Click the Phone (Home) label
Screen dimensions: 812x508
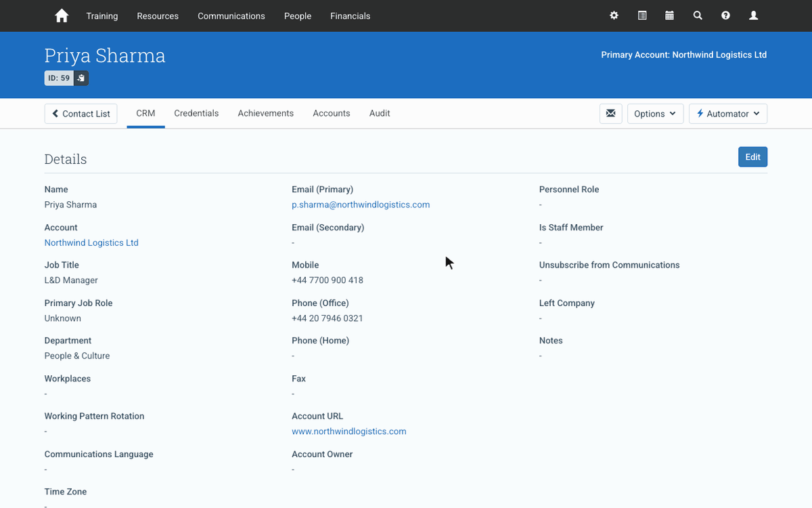pyautogui.click(x=321, y=341)
